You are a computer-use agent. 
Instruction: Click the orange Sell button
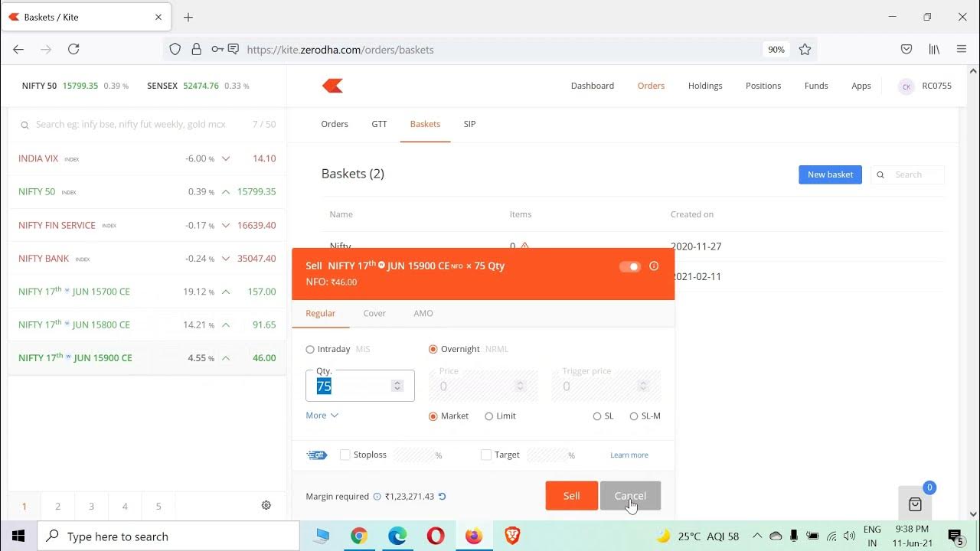pyautogui.click(x=571, y=496)
